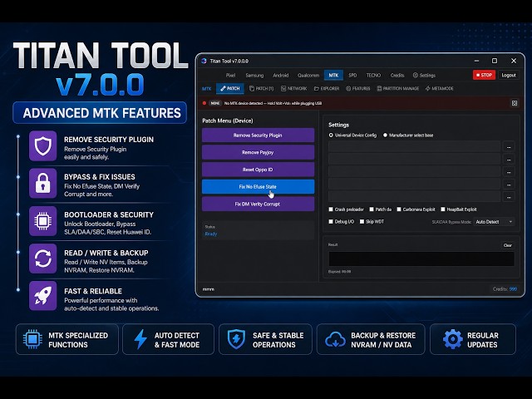Switch to the SPD tab

(x=352, y=76)
